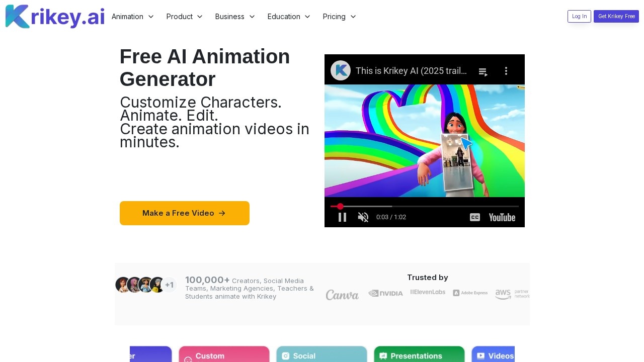Open the Education menu
Screen dimensions: 644x362
click(289, 17)
